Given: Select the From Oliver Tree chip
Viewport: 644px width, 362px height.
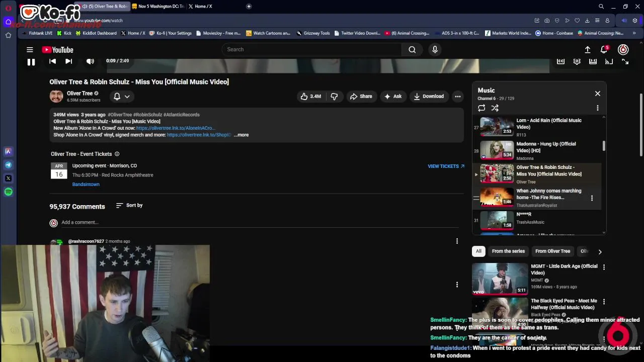Looking at the screenshot, I should tap(552, 251).
